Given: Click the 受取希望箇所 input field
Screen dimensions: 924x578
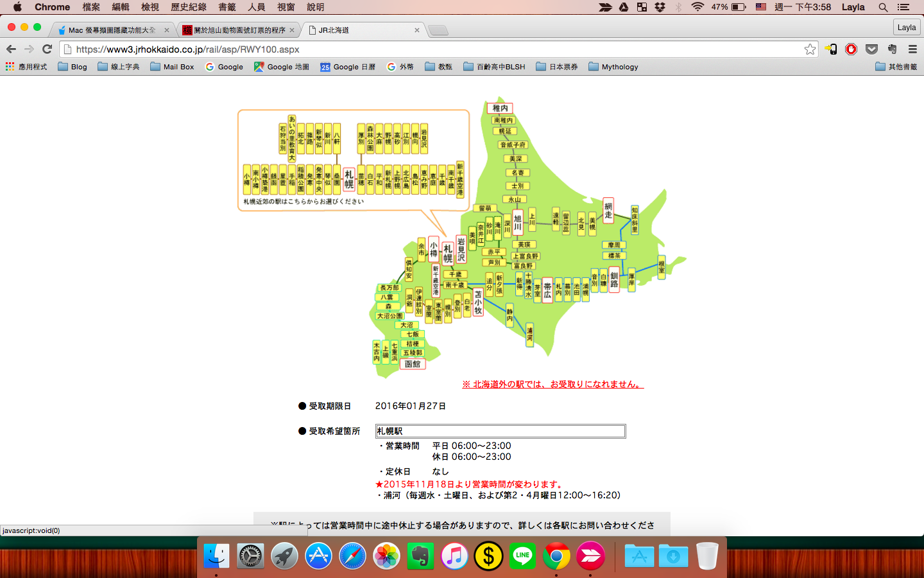Looking at the screenshot, I should pos(501,431).
